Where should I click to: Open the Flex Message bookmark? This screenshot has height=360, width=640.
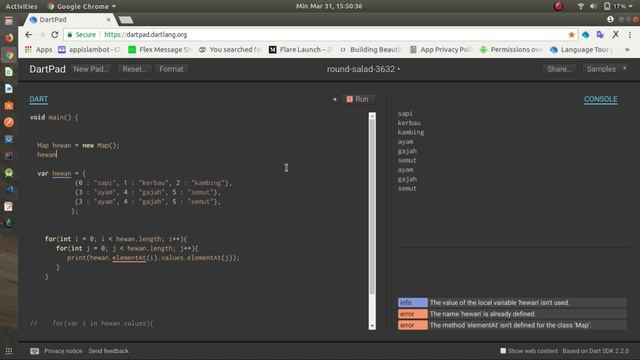[159, 49]
